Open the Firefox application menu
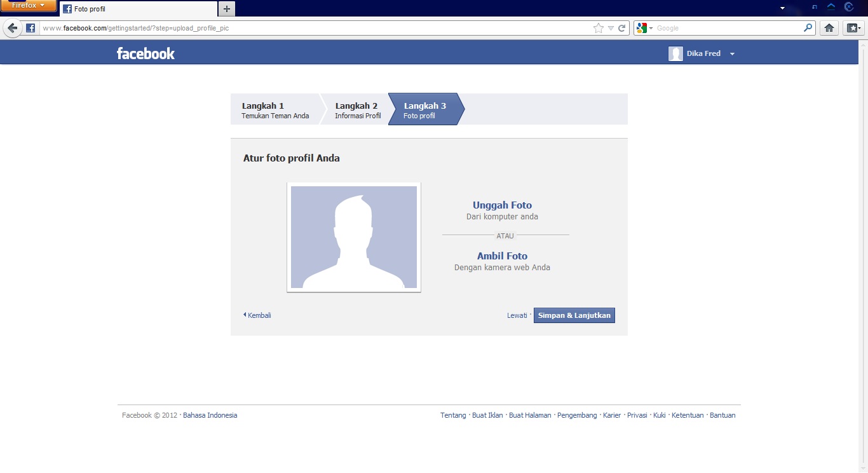 pos(29,6)
